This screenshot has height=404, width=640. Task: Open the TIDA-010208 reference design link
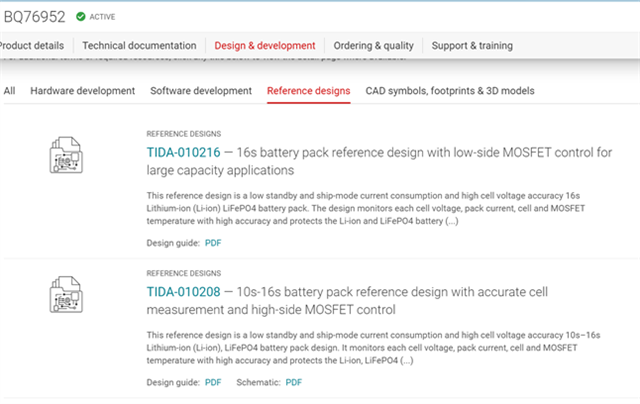[183, 292]
